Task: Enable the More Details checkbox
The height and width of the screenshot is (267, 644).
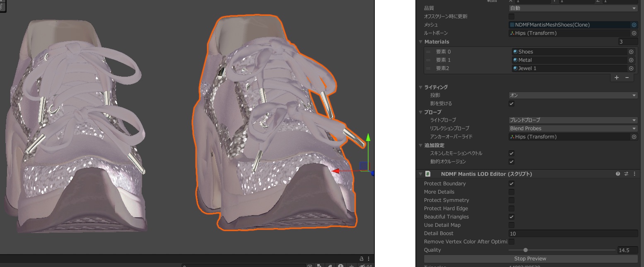Action: point(511,192)
